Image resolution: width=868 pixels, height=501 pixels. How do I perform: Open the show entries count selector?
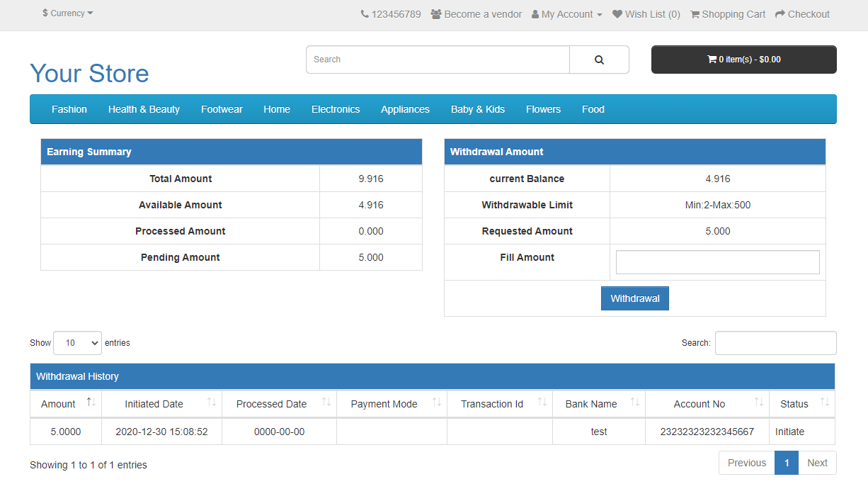77,343
